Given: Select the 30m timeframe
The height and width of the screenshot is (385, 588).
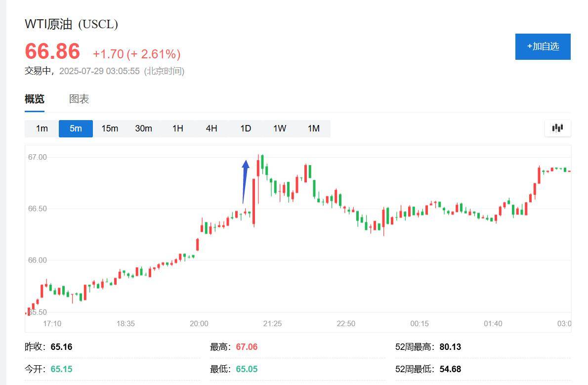Looking at the screenshot, I should [143, 128].
